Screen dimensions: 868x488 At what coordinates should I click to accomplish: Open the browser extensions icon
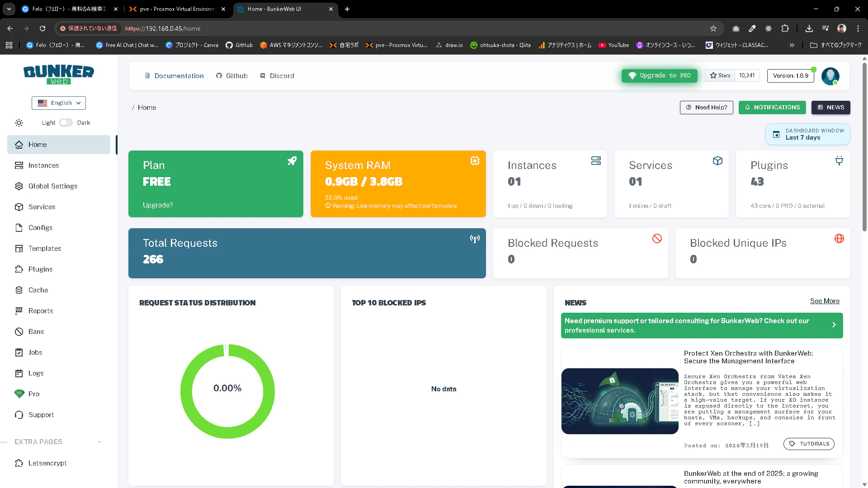(x=785, y=28)
